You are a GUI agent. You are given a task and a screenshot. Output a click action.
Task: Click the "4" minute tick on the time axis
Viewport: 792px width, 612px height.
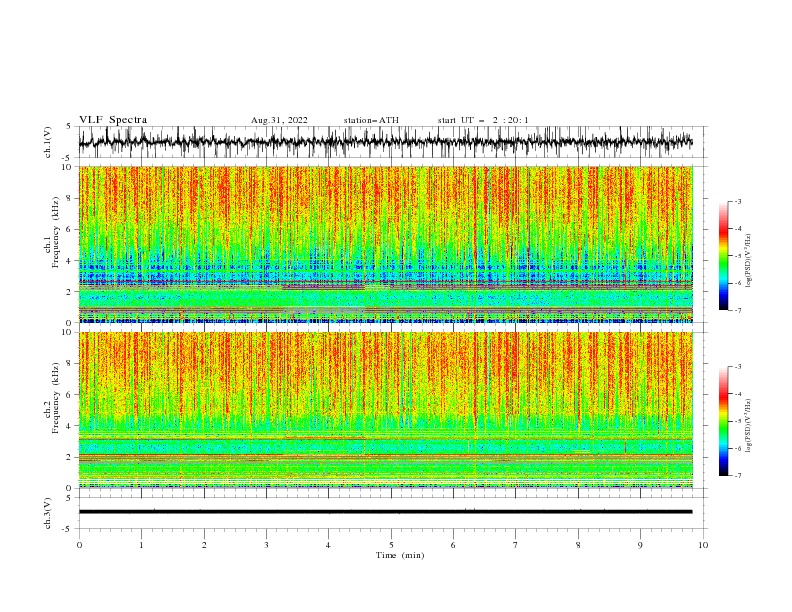328,545
